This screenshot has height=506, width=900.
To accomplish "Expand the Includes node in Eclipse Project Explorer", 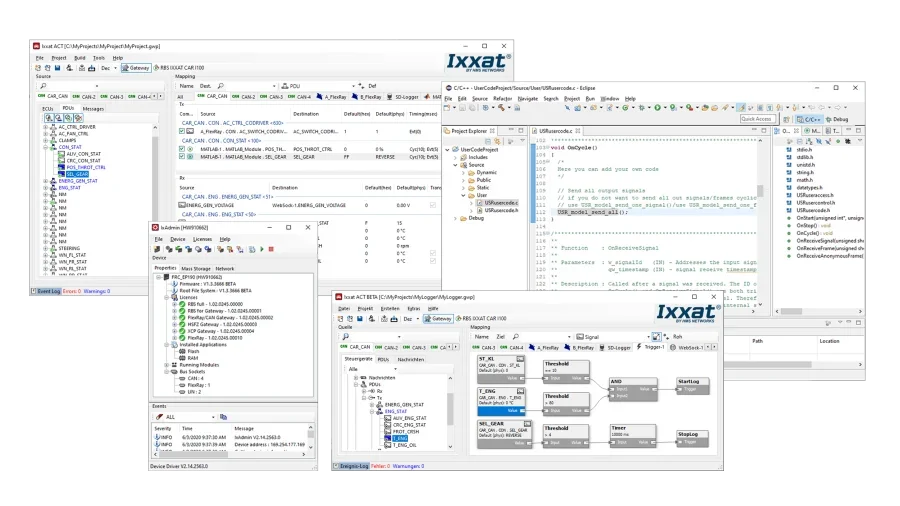I will [455, 157].
